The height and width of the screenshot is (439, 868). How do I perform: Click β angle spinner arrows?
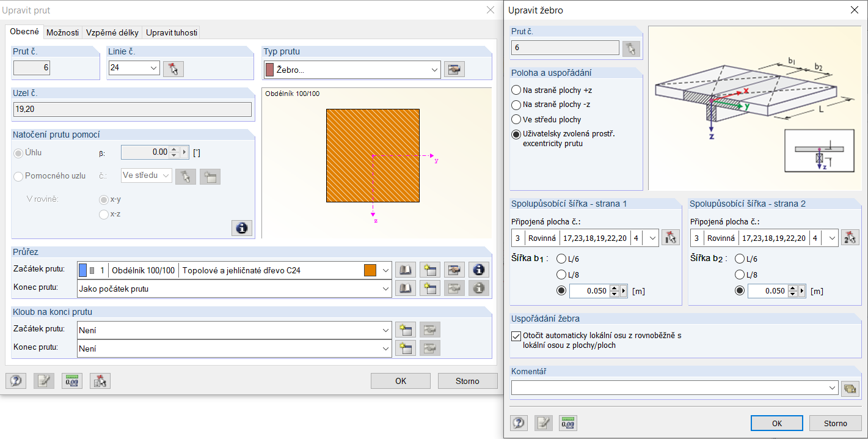click(173, 152)
